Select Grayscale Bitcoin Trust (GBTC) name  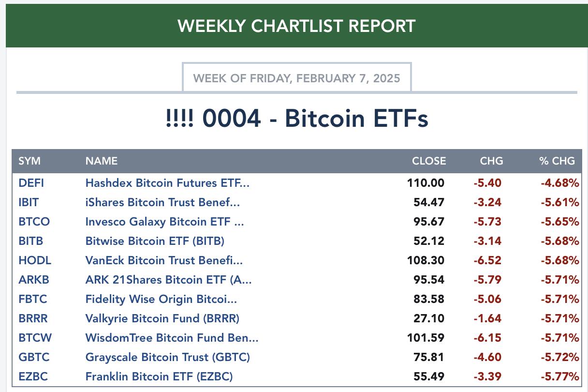[x=168, y=357]
